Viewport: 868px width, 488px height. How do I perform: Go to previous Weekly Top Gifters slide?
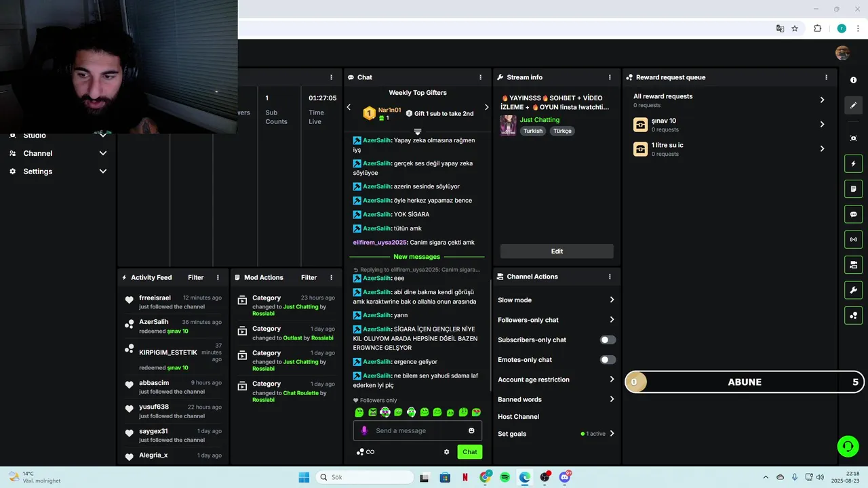pyautogui.click(x=349, y=107)
